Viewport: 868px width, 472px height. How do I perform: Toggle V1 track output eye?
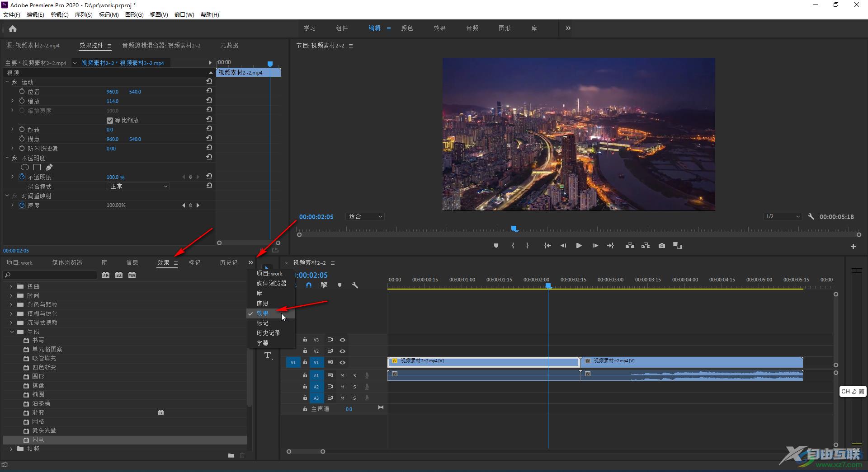pos(343,362)
